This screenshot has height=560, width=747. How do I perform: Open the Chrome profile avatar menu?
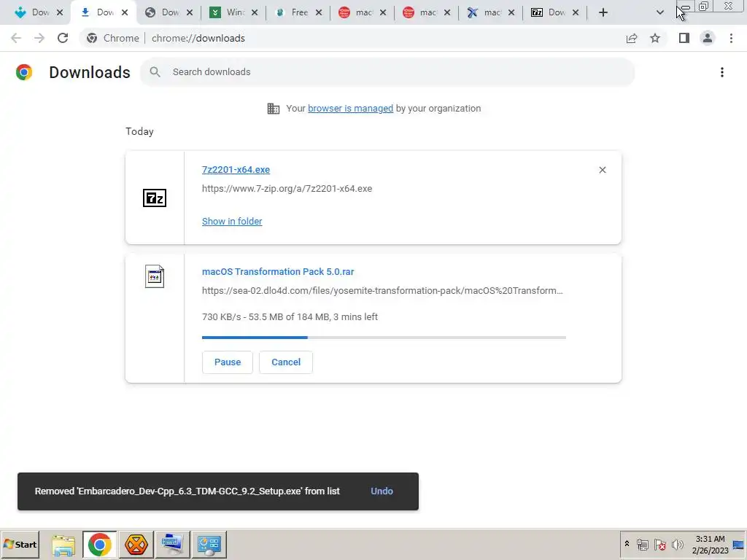click(x=708, y=38)
